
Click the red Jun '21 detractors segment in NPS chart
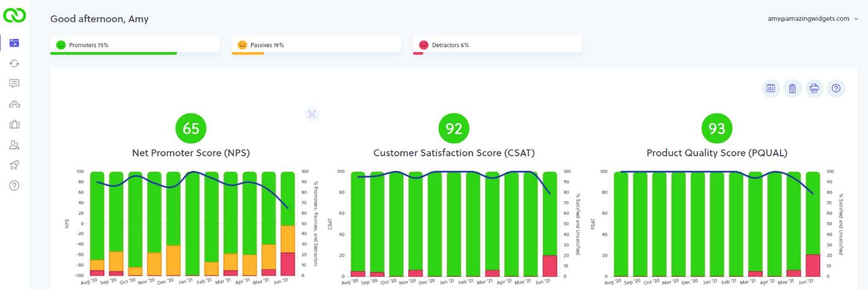click(288, 264)
